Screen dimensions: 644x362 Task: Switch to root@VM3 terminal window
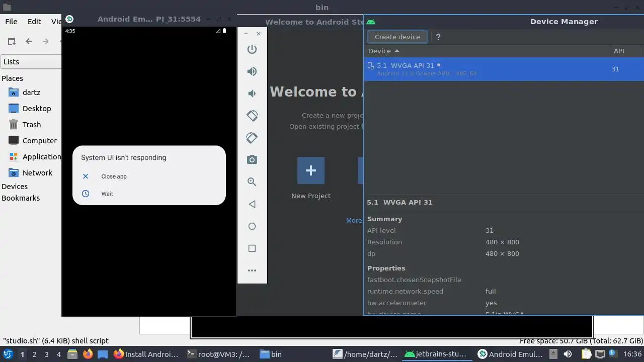218,354
